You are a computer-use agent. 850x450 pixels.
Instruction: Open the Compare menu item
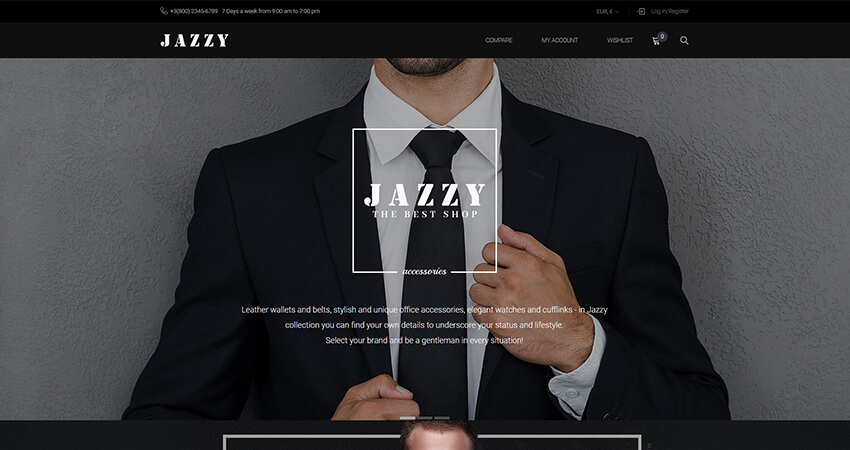(x=499, y=40)
